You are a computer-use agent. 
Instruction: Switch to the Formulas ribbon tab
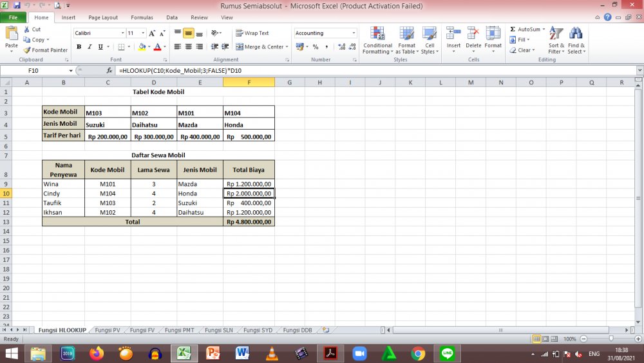(x=142, y=17)
